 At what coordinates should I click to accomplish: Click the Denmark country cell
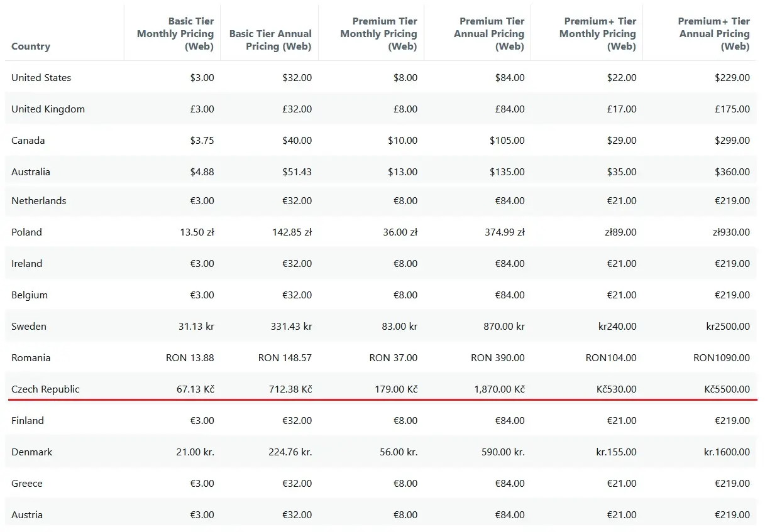tap(32, 452)
